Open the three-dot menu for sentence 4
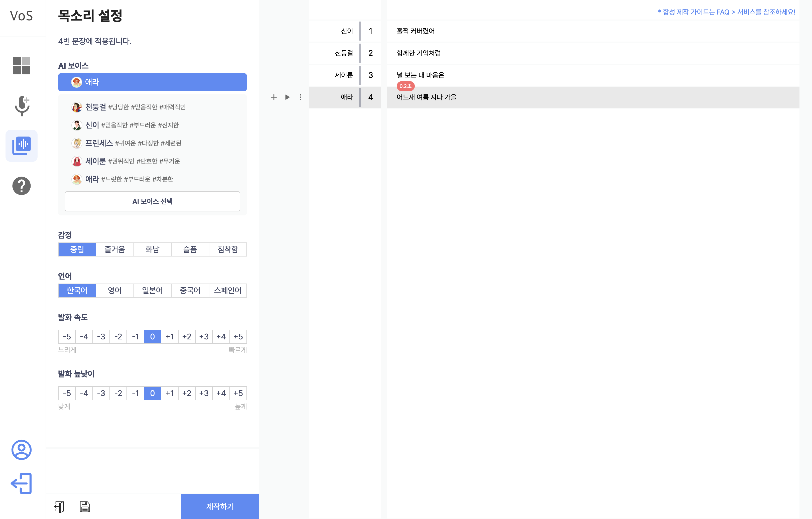The image size is (812, 519). click(301, 97)
